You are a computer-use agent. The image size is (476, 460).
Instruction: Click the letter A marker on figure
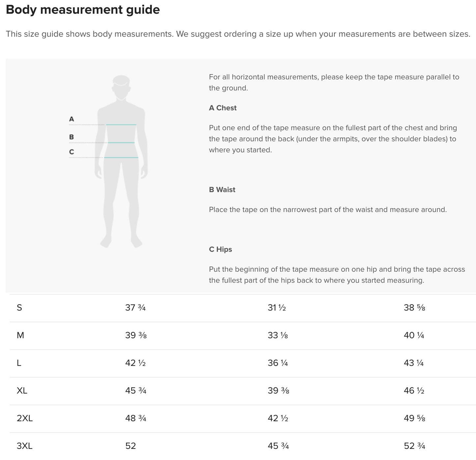pos(71,119)
